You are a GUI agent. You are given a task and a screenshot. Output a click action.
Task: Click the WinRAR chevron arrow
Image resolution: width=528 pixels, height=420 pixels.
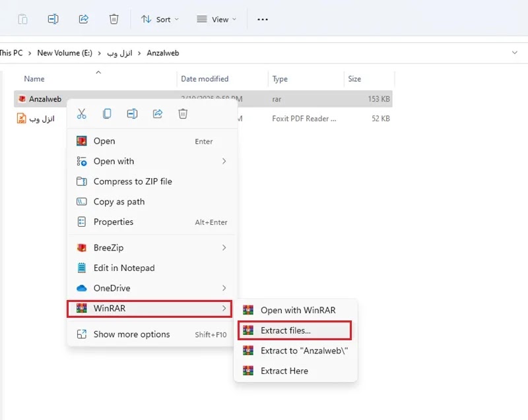[224, 309]
